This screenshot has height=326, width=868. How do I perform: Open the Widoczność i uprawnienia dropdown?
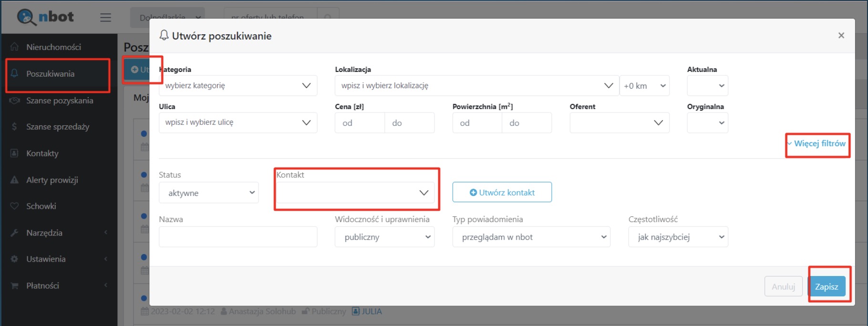click(x=384, y=237)
